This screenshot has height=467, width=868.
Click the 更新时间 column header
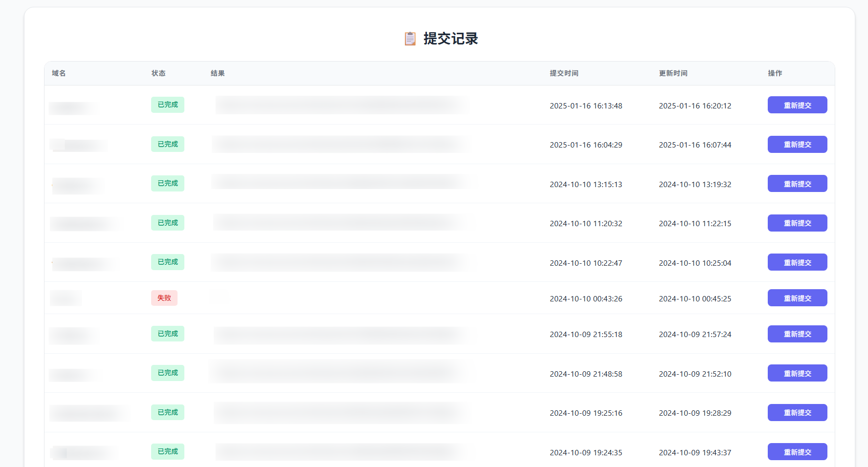(673, 73)
